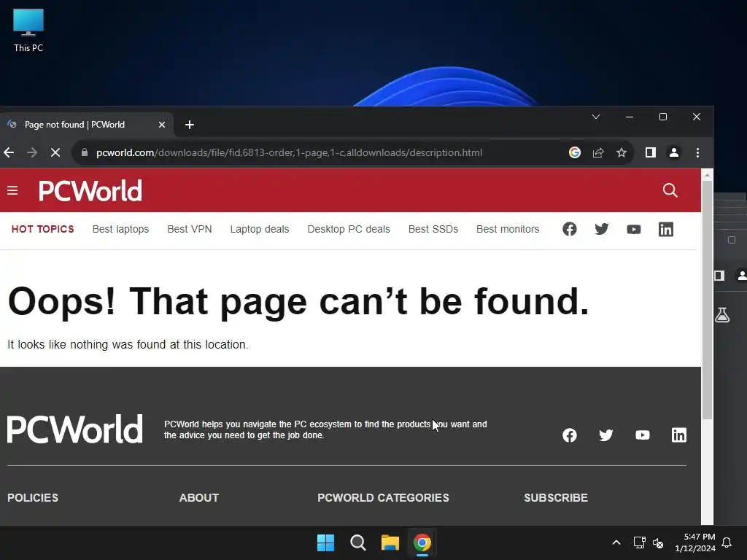Open Windows Start menu
Screen dimensions: 747x560
(326, 542)
